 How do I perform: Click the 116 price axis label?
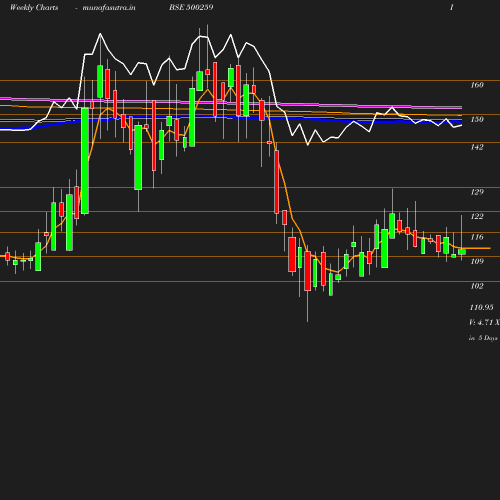coord(477,237)
